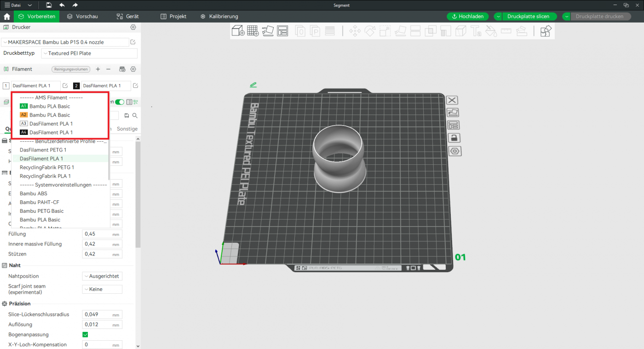Switch to the Vorschau tab
644x349 pixels.
(82, 17)
